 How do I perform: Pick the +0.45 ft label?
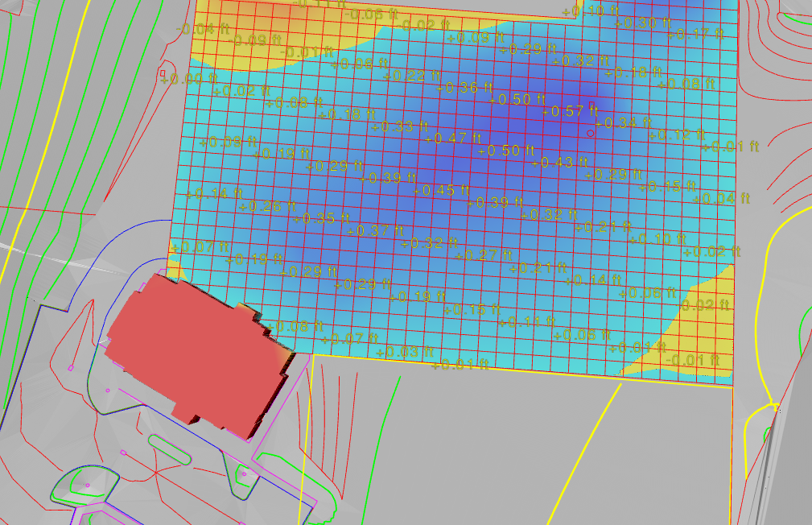[x=441, y=190]
